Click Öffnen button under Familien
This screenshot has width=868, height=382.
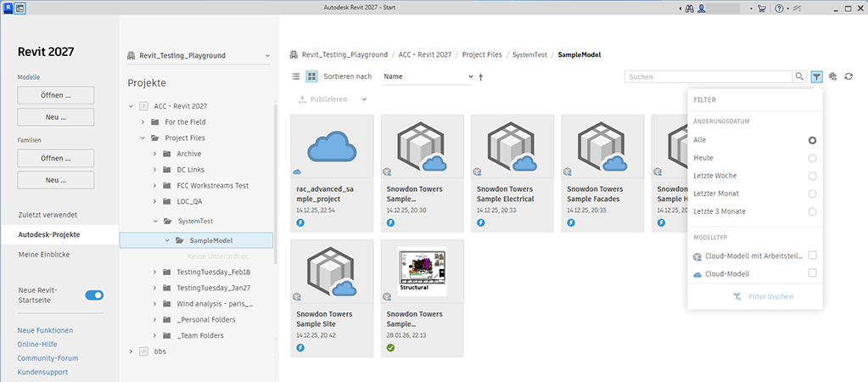click(x=56, y=159)
